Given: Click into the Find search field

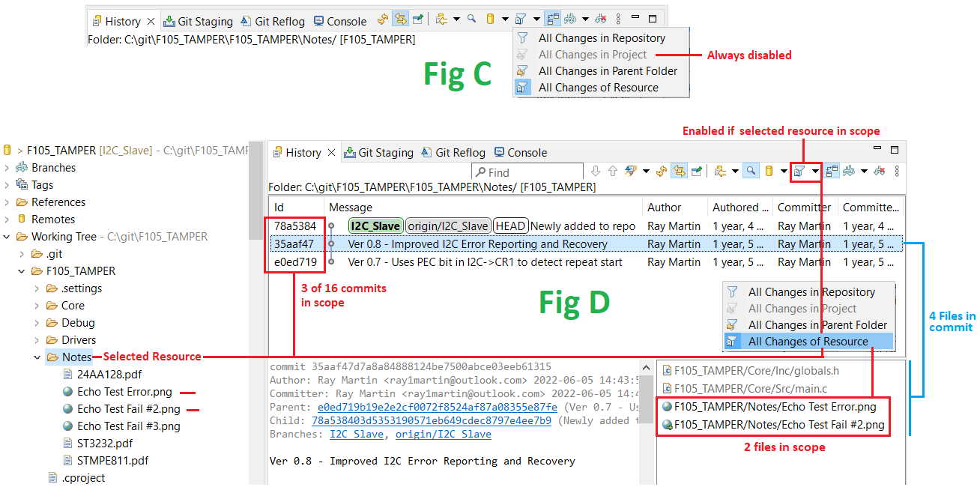Looking at the screenshot, I should [527, 172].
